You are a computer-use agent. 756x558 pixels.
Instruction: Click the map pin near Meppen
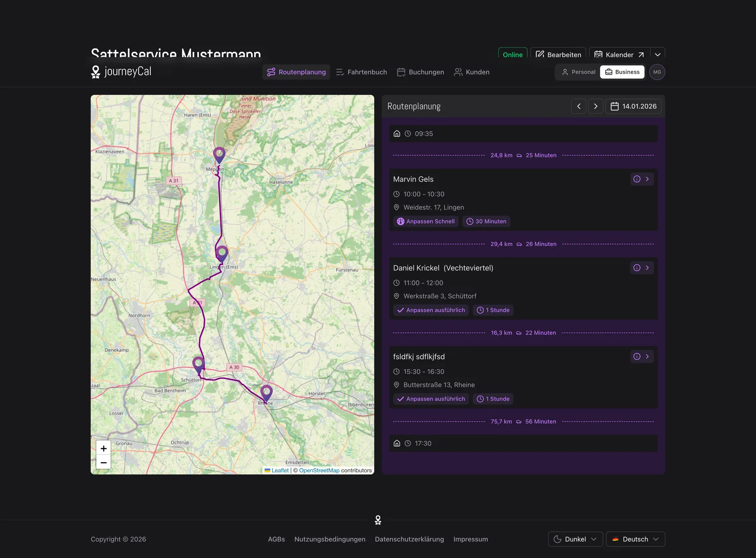pos(219,155)
